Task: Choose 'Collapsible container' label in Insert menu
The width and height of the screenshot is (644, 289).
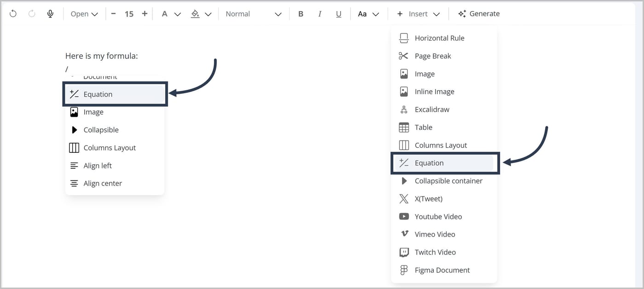Action: pyautogui.click(x=448, y=181)
